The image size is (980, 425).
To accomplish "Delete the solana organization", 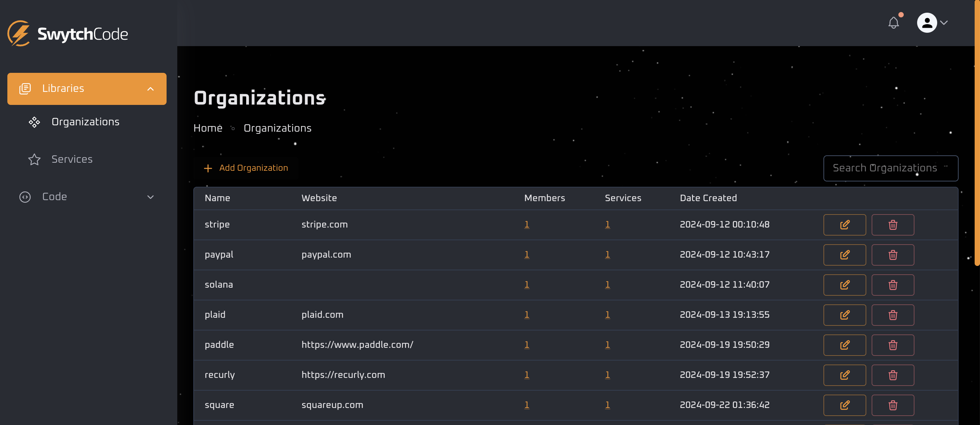I will pyautogui.click(x=892, y=285).
